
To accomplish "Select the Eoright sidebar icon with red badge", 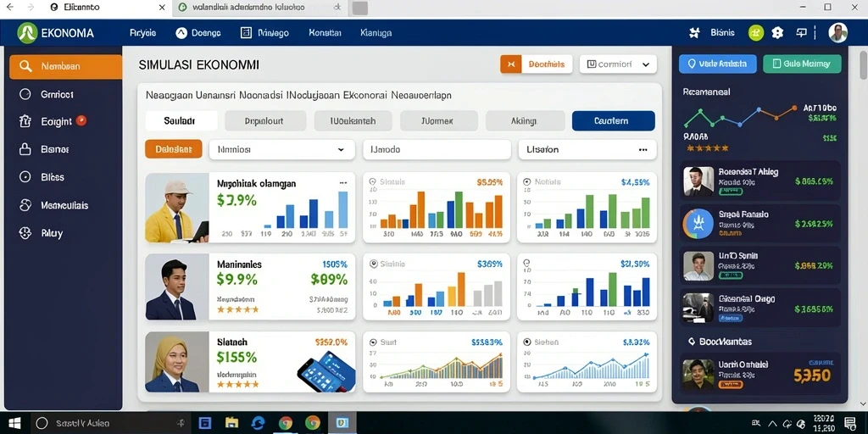I will 25,121.
